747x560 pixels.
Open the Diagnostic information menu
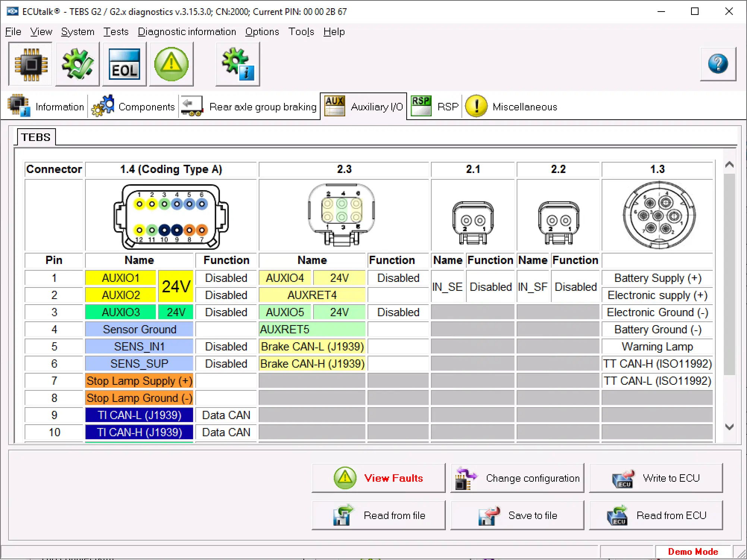click(x=187, y=32)
